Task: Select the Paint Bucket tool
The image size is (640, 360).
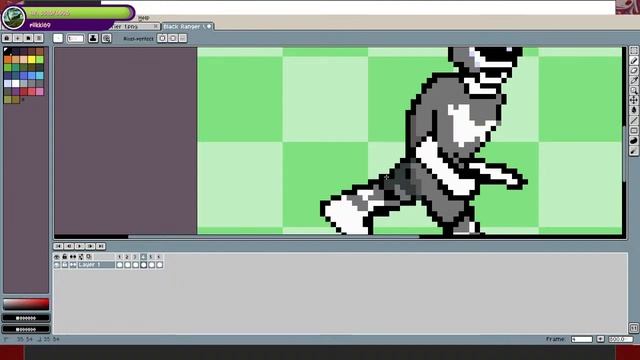Action: (633, 110)
